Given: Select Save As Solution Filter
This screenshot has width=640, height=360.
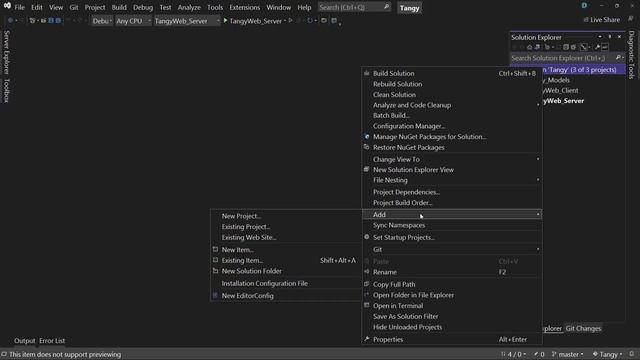Looking at the screenshot, I should [x=452, y=316].
